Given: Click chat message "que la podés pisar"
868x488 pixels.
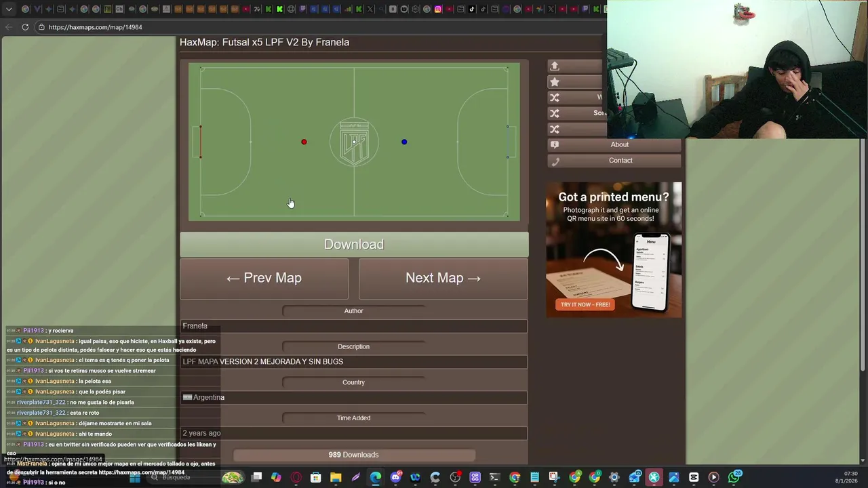Looking at the screenshot, I should (x=102, y=392).
